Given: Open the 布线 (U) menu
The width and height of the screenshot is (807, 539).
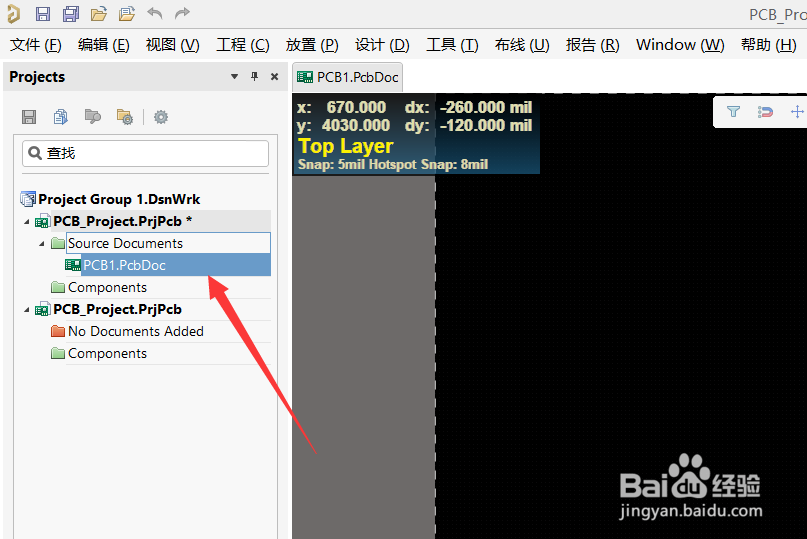Looking at the screenshot, I should pos(522,45).
